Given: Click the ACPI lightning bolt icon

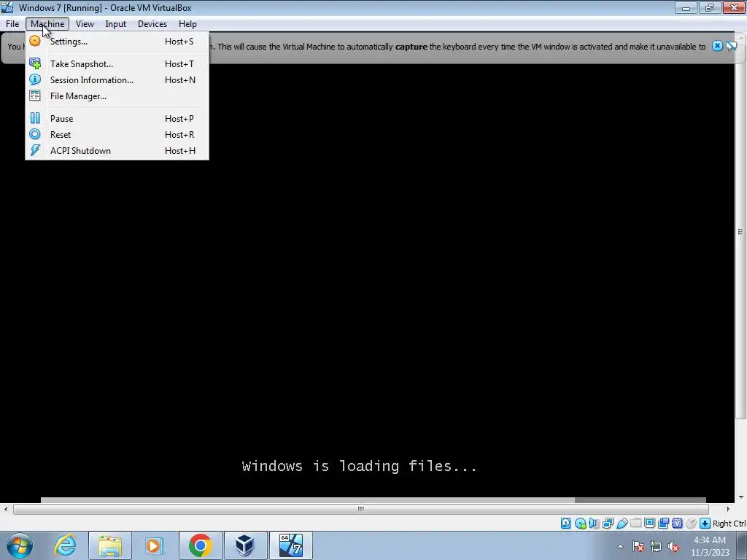Looking at the screenshot, I should 35,150.
